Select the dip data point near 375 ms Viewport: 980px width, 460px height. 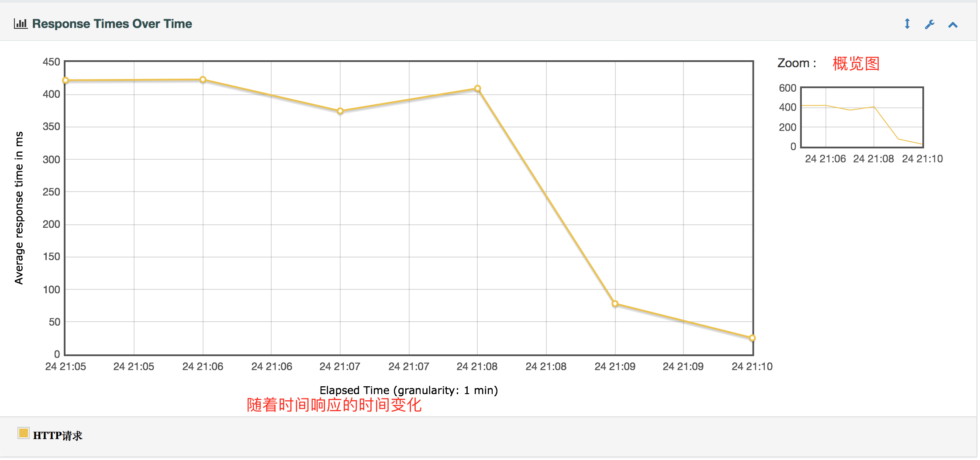(340, 111)
